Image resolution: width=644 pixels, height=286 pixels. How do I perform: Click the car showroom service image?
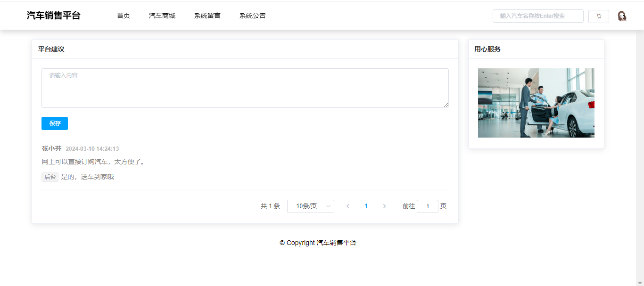pyautogui.click(x=536, y=103)
